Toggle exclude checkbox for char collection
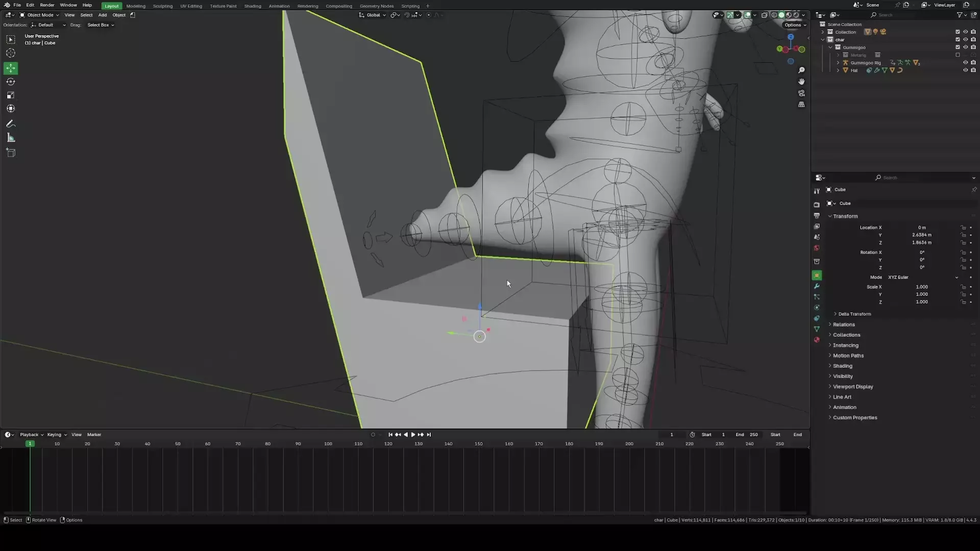Screen dimensions: 980x551 pos(958,39)
